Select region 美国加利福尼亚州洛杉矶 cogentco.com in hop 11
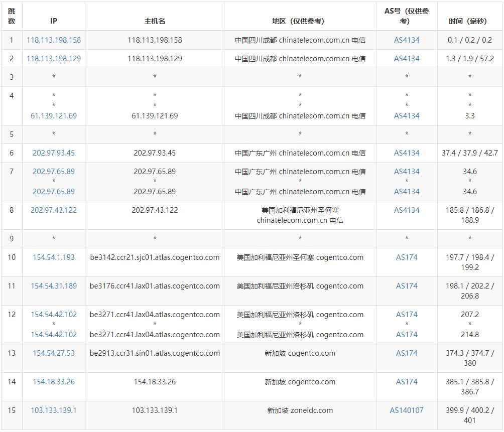Image resolution: width=504 pixels, height=432 pixels. click(x=300, y=286)
